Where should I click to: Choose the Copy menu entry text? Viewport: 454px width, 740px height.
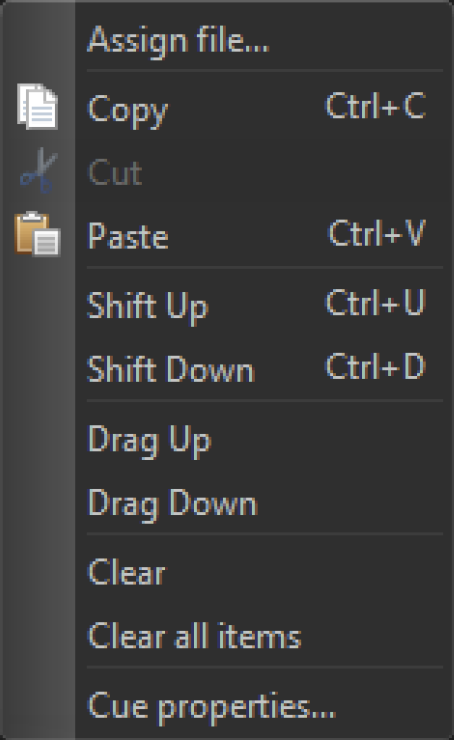(x=128, y=110)
